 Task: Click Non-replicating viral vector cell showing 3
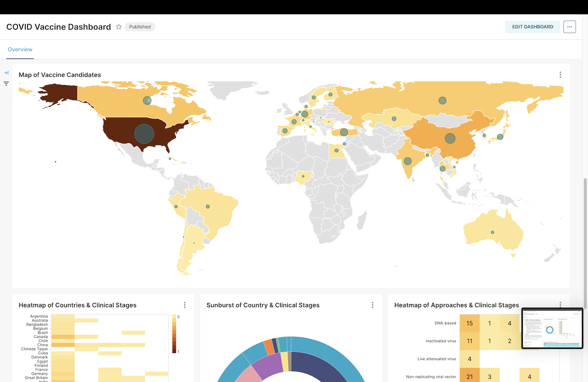point(489,376)
